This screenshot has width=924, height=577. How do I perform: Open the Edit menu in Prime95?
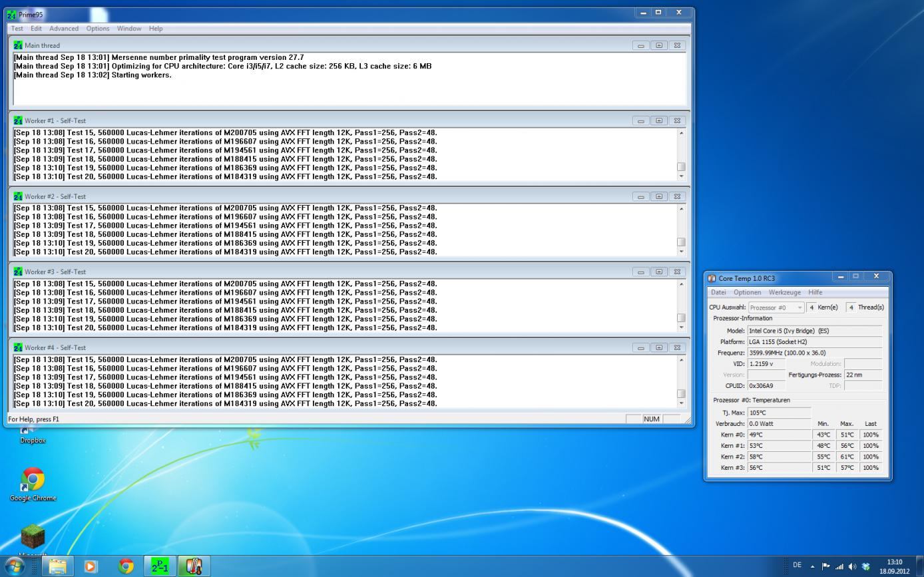pyautogui.click(x=36, y=29)
